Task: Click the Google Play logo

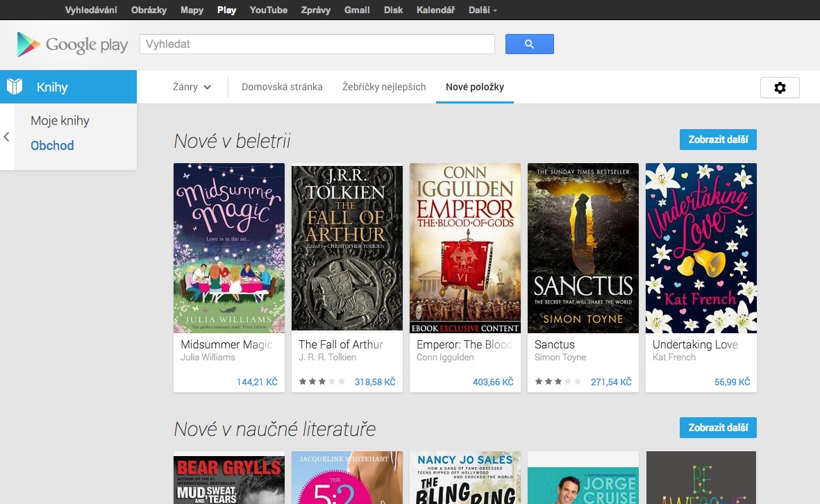Action: point(72,44)
